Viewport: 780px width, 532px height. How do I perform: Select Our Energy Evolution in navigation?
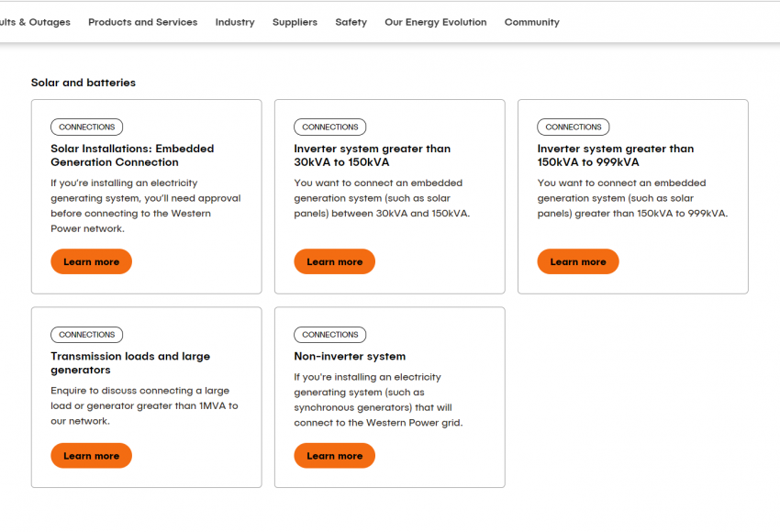point(435,22)
